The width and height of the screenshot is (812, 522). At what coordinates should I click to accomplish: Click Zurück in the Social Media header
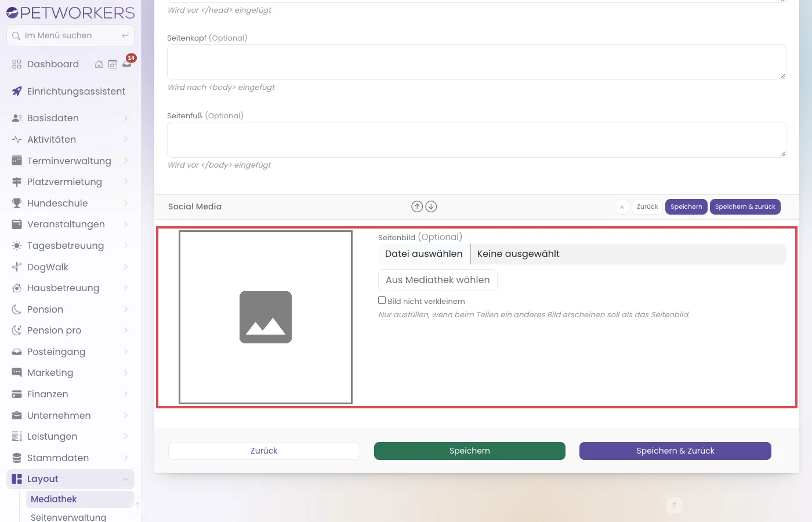(647, 207)
